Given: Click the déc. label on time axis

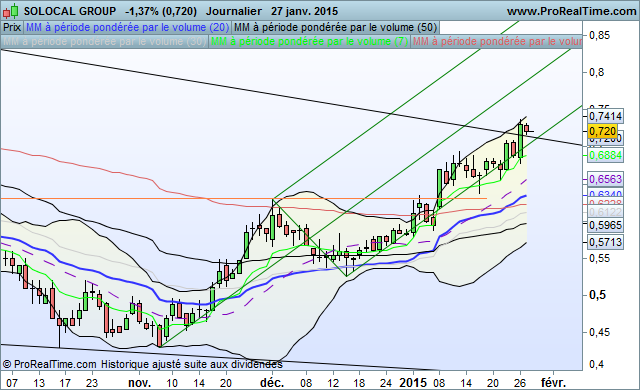Looking at the screenshot, I should click(x=272, y=383).
